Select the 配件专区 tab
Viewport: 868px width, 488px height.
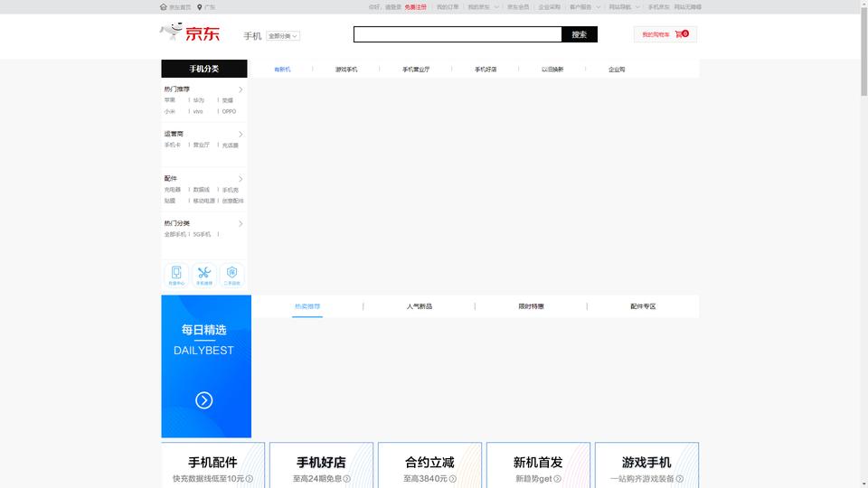point(643,306)
